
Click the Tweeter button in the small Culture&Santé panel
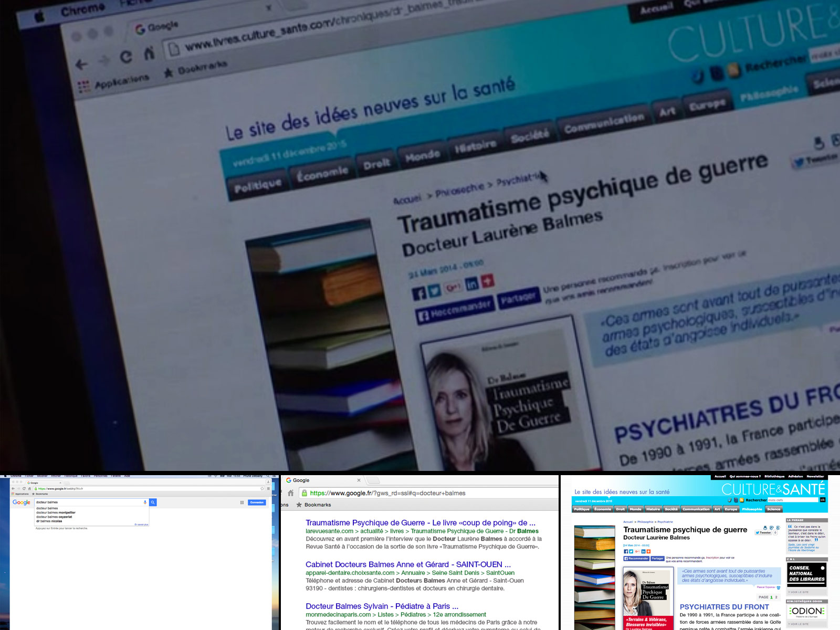point(764,532)
